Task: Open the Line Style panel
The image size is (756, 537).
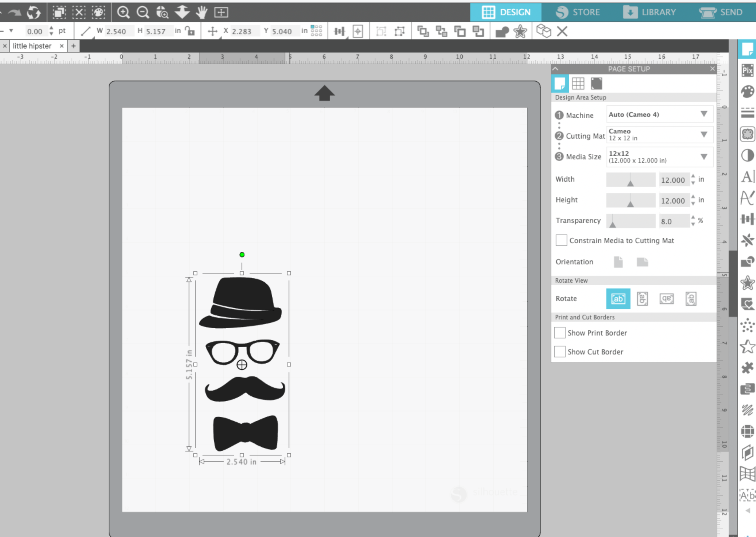Action: click(747, 113)
